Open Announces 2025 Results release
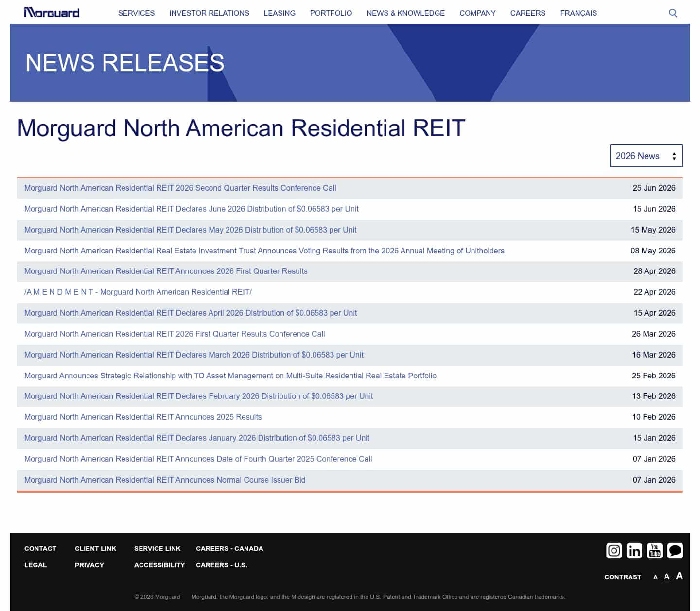The image size is (700, 611). [x=143, y=417]
